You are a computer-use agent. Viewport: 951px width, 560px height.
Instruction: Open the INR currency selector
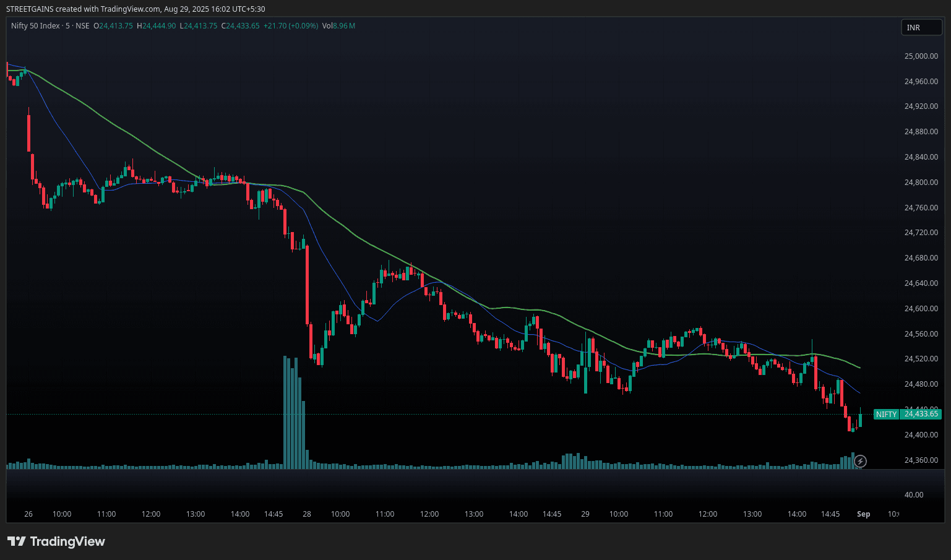[x=921, y=27]
